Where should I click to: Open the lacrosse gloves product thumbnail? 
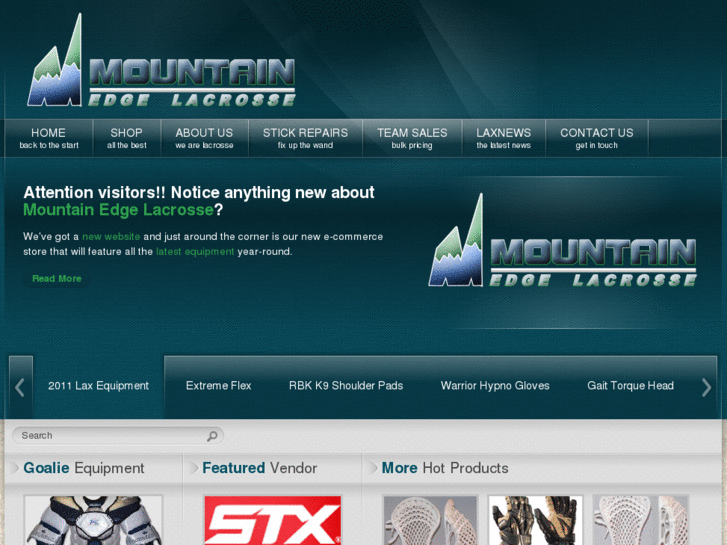pos(535,520)
